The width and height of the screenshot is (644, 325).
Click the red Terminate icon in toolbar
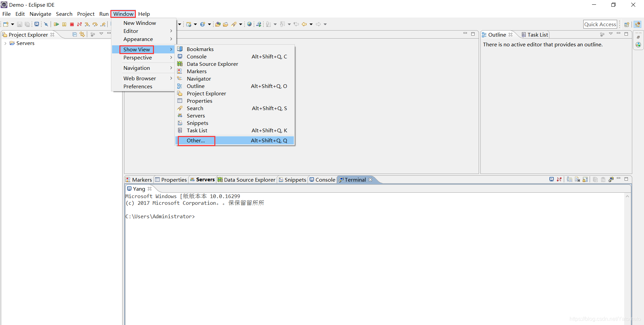pos(72,24)
